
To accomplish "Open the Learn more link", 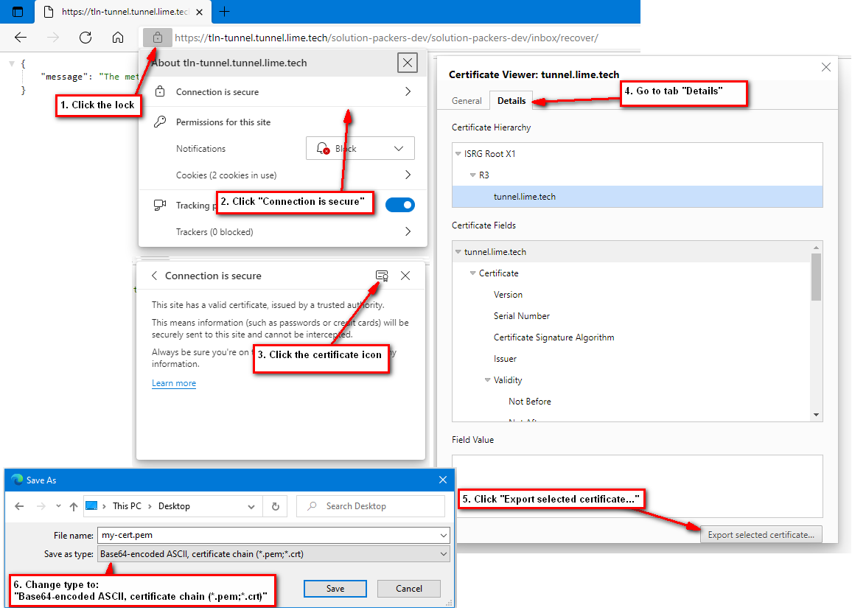I will pos(174,383).
